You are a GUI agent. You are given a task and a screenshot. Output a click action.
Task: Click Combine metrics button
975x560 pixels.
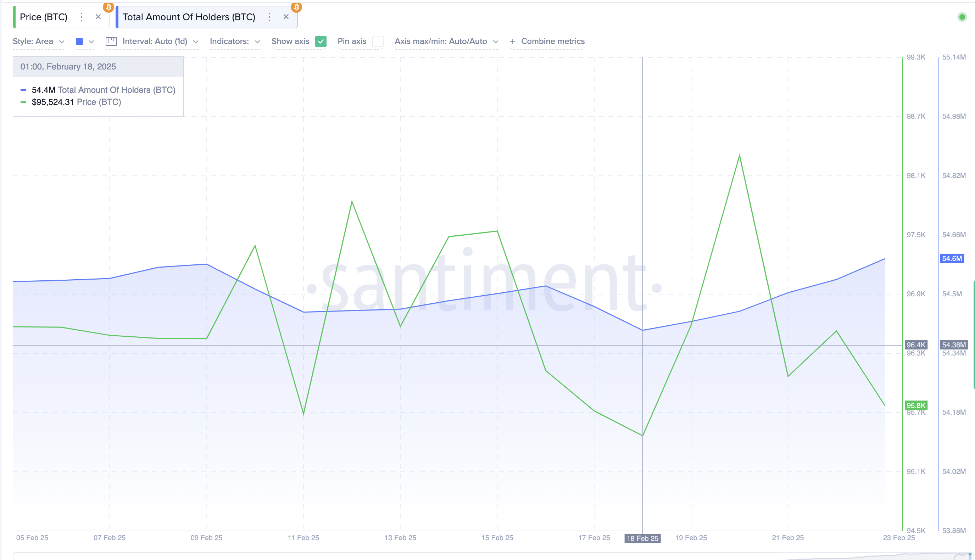coord(553,41)
